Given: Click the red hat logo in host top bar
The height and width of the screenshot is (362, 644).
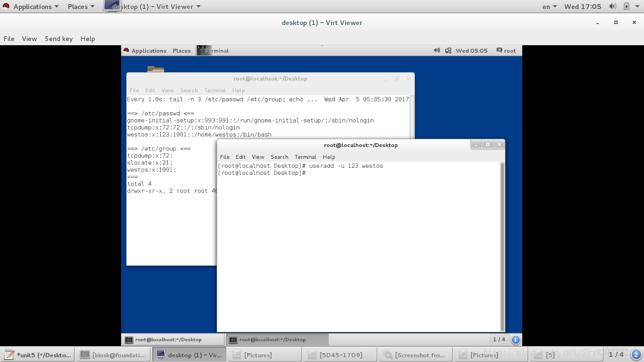Looking at the screenshot, I should pyautogui.click(x=7, y=7).
